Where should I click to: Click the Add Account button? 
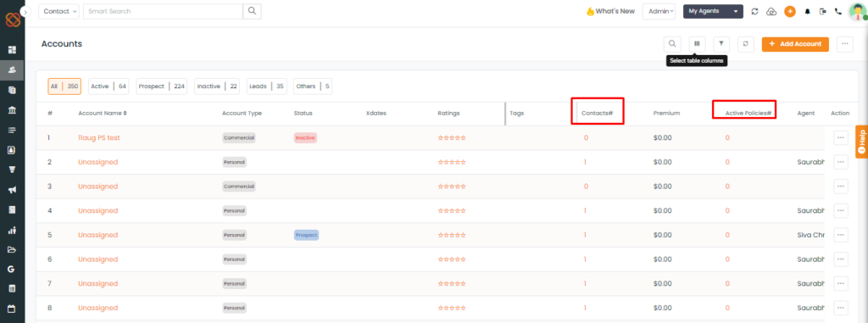[x=795, y=44]
